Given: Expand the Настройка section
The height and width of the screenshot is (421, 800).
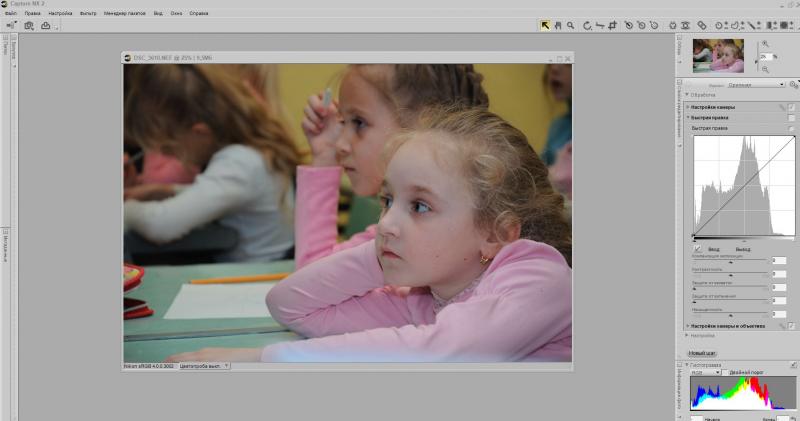Looking at the screenshot, I should [x=687, y=335].
